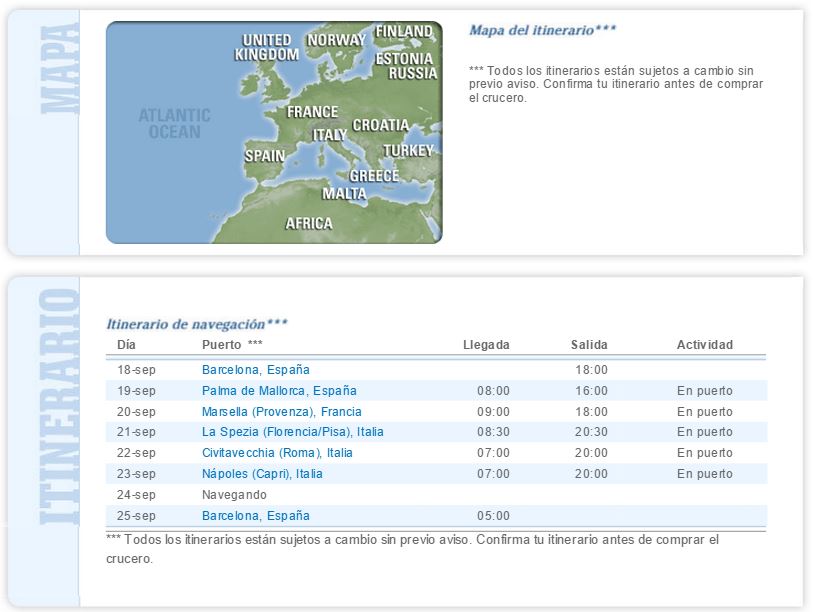Viewport: 813px width, 612px height.
Task: Select the 18:00 departure for 18-sep
Action: point(591,370)
